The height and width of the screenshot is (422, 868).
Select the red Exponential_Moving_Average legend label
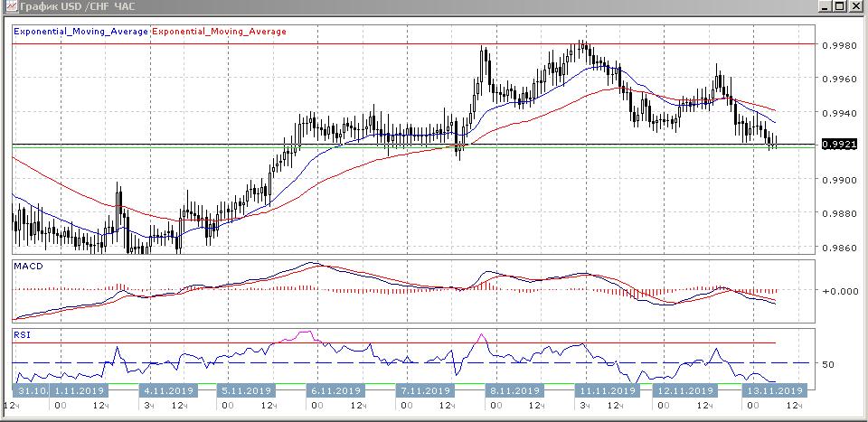pos(220,32)
